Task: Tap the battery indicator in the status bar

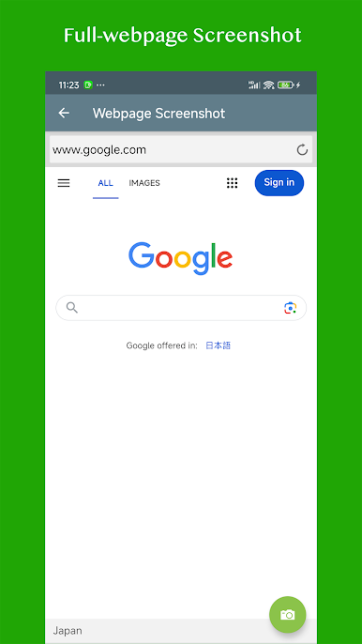Action: click(286, 85)
